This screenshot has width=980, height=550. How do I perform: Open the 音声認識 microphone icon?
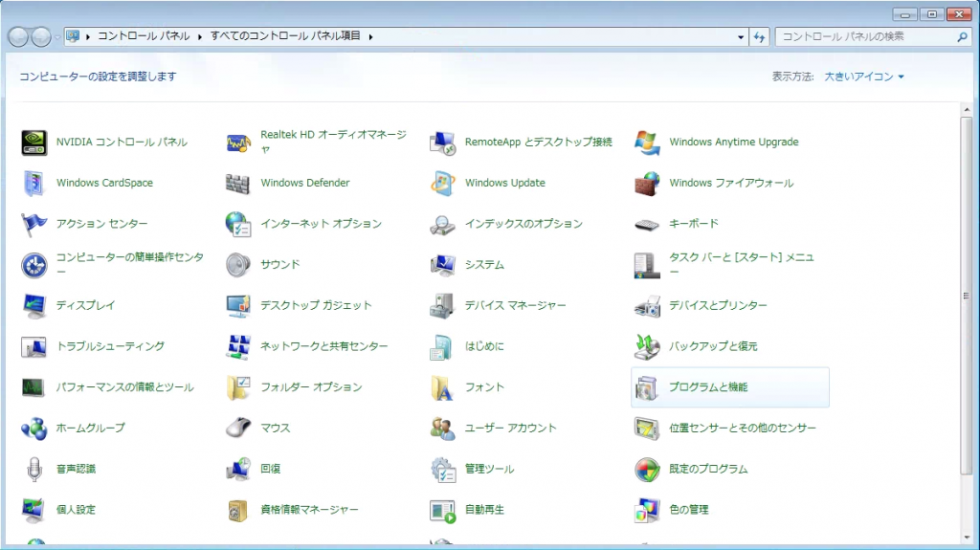tap(33, 469)
